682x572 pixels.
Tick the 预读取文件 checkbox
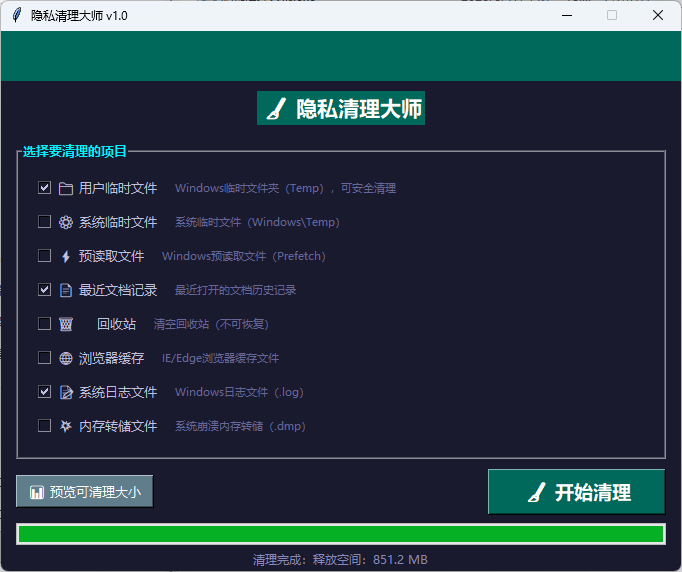pyautogui.click(x=44, y=256)
